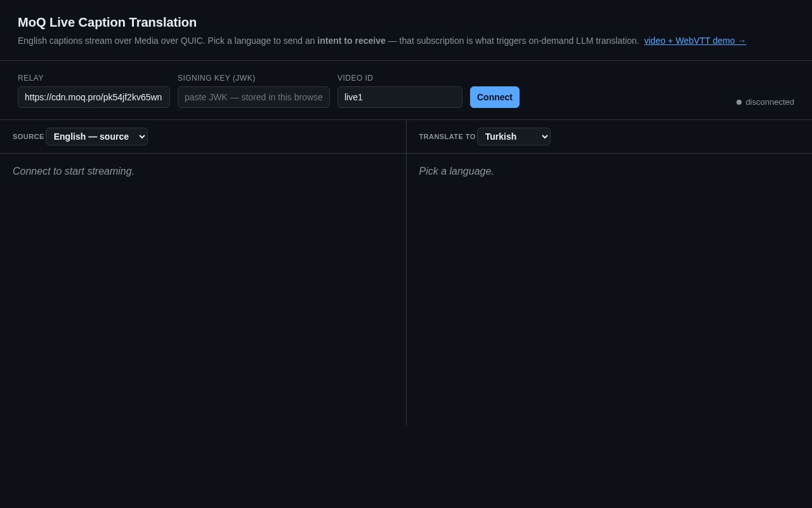Image resolution: width=812 pixels, height=508 pixels.
Task: Click the Signing Key JWK input
Action: click(254, 97)
